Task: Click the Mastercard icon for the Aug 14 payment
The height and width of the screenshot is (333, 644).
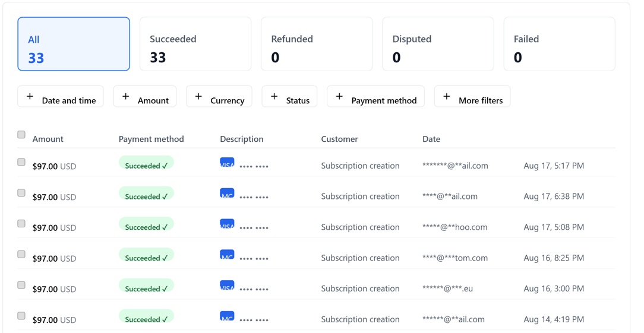Action: (227, 316)
